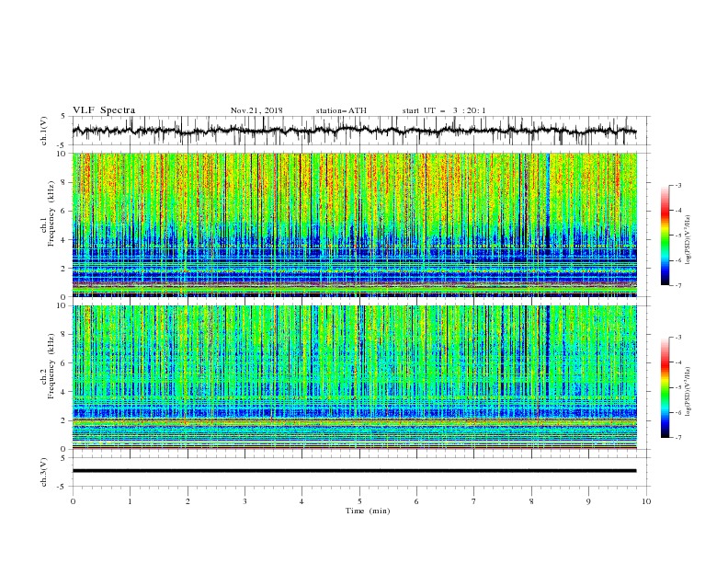
Task: Click the color scale bar beside ch.1 spectrogram
Action: [x=665, y=236]
